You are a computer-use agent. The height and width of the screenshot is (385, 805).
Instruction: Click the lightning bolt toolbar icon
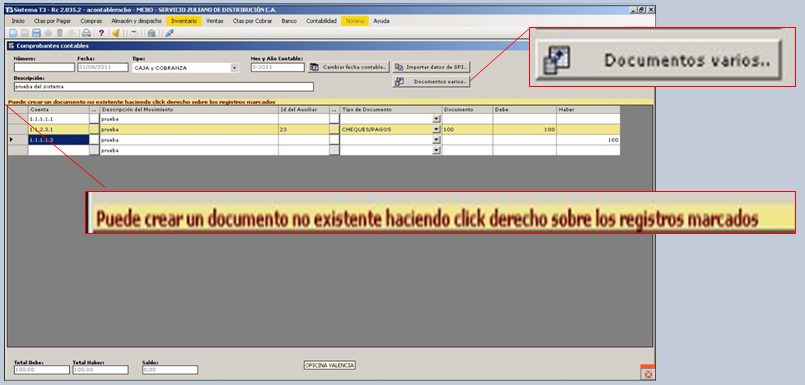71,33
